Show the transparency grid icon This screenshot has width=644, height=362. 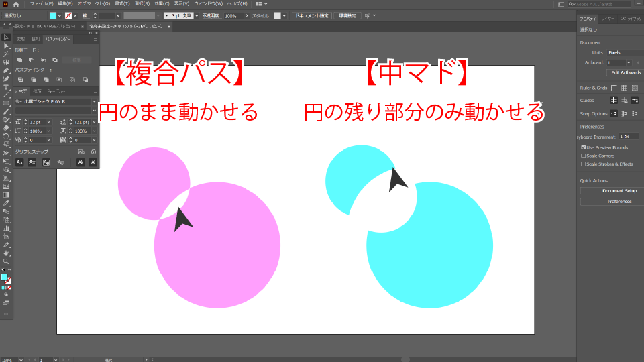pos(635,88)
